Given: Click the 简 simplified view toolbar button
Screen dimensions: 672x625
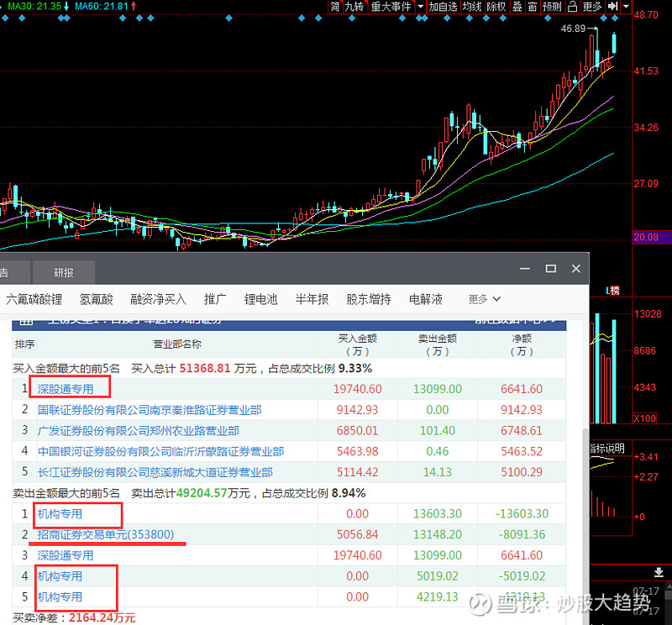Looking at the screenshot, I should click(x=334, y=7).
